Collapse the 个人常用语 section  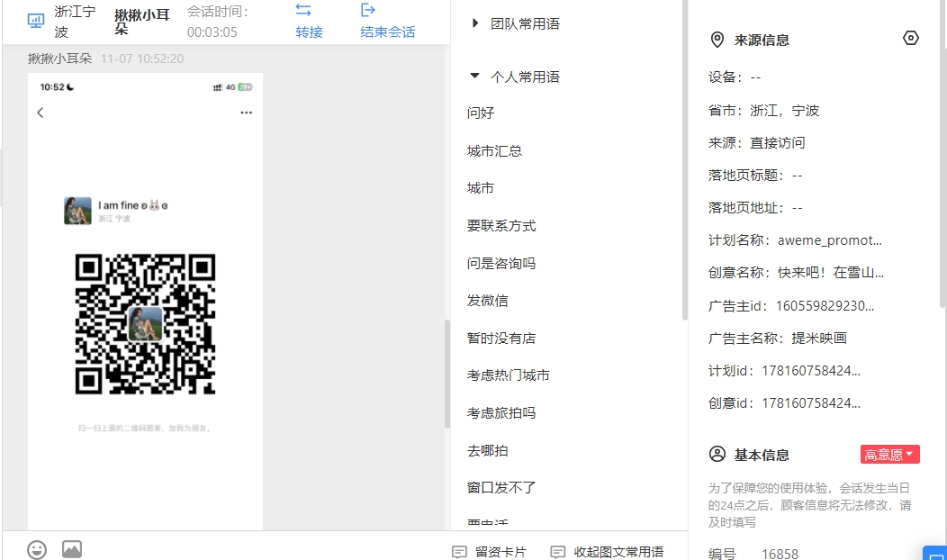(x=515, y=77)
